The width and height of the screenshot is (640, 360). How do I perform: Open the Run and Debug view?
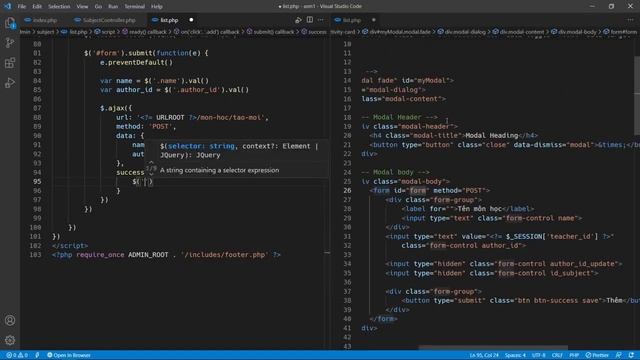coord(10,83)
